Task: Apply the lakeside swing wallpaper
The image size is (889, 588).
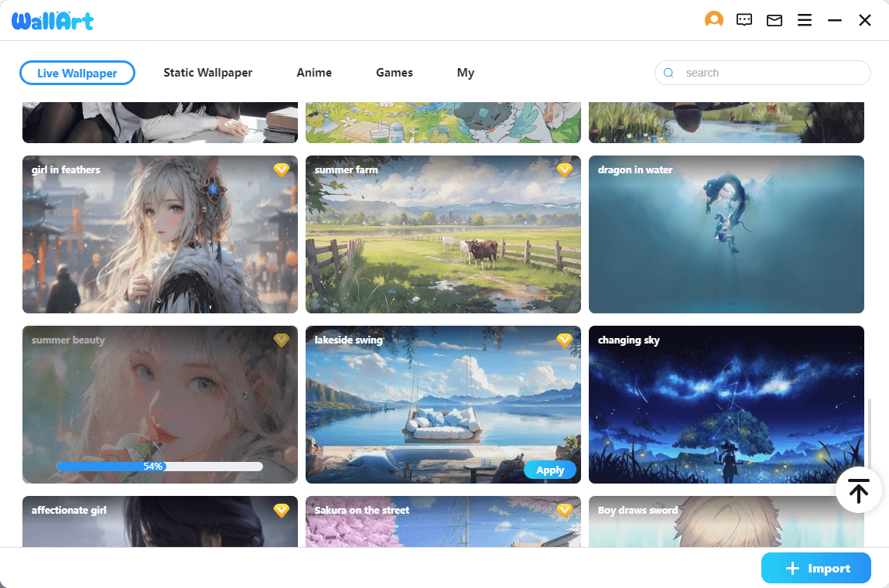Action: 550,470
